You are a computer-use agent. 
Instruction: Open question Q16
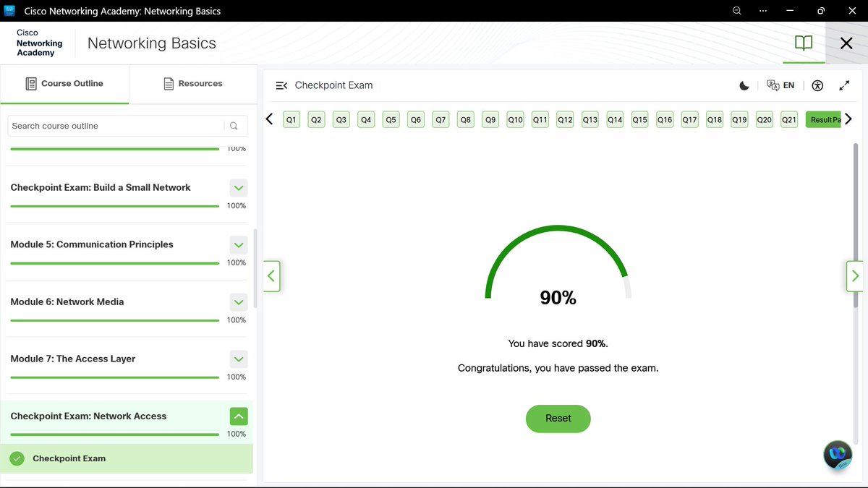pyautogui.click(x=665, y=120)
